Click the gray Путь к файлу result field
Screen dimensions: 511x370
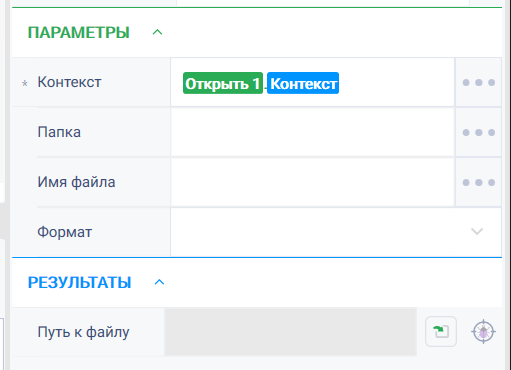[x=290, y=332]
